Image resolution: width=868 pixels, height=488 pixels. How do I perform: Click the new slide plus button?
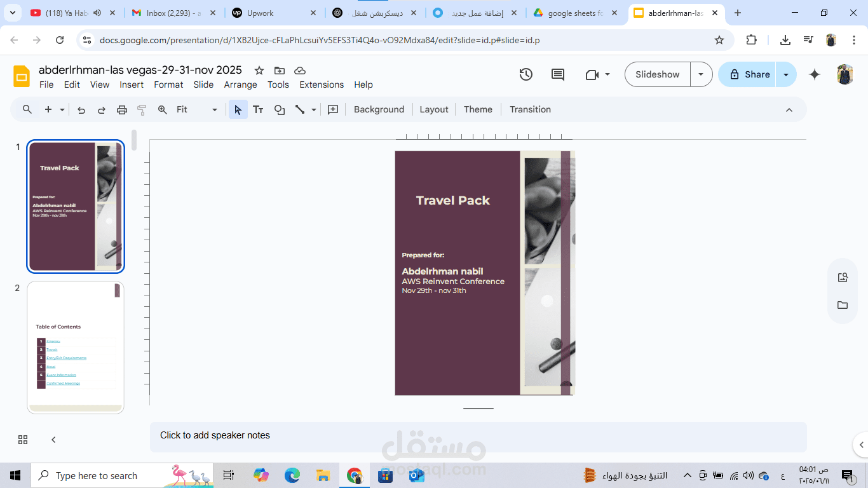coord(48,109)
